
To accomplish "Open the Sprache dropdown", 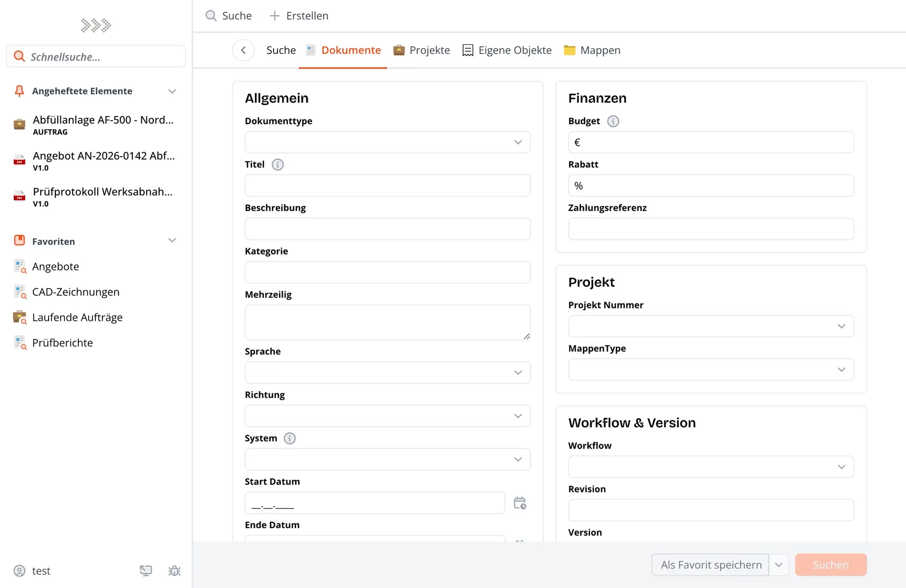I will click(387, 373).
